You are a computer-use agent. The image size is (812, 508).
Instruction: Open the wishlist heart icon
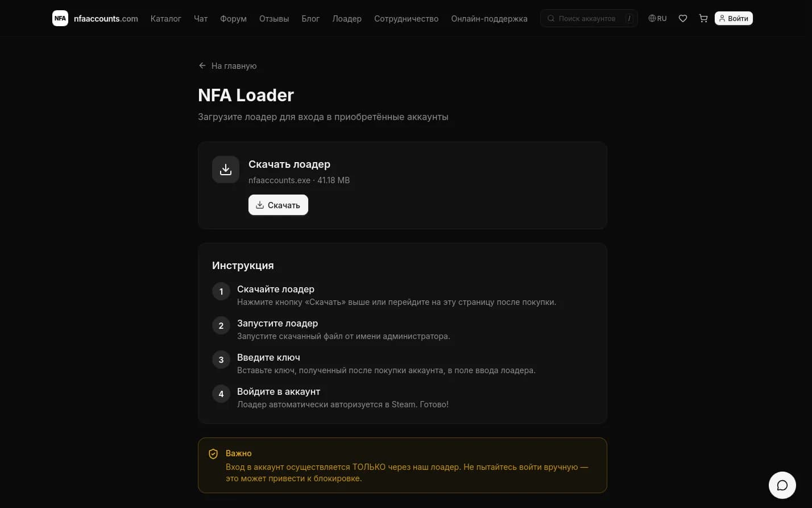click(683, 18)
